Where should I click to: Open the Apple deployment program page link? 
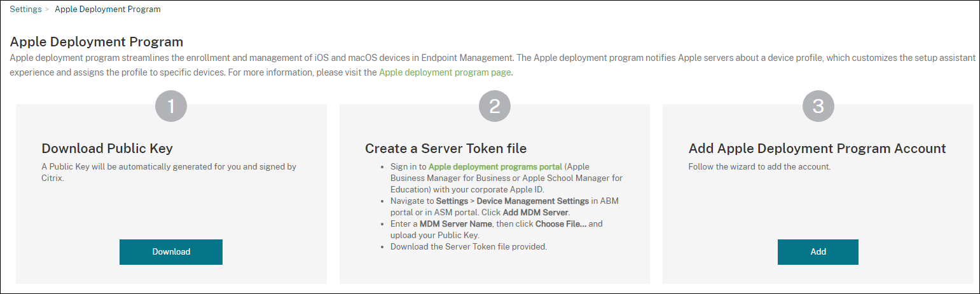[445, 72]
